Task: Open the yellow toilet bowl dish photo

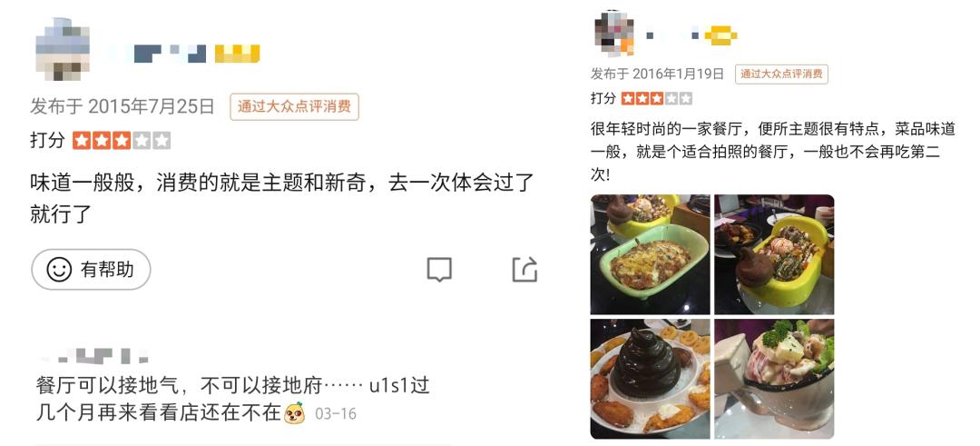Action: pyautogui.click(x=774, y=254)
